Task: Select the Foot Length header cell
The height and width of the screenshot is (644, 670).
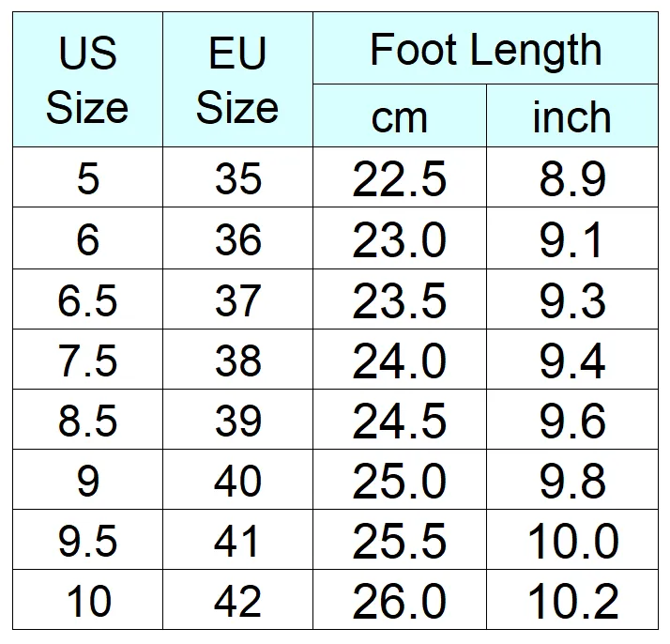Action: pos(485,48)
